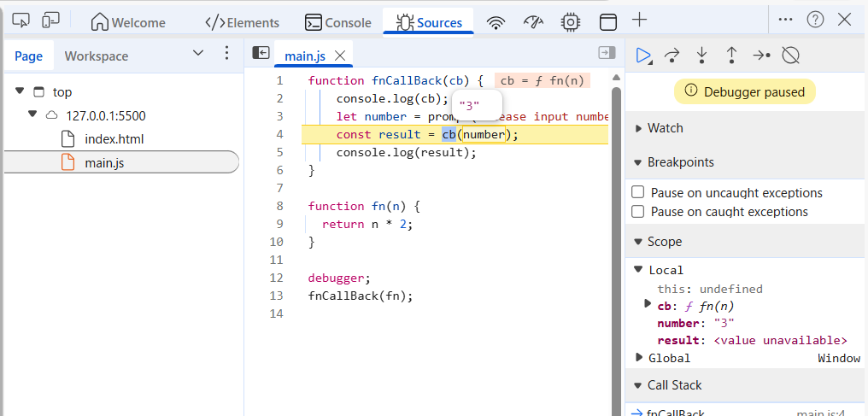
Task: Click the Step out of function icon
Action: [731, 56]
